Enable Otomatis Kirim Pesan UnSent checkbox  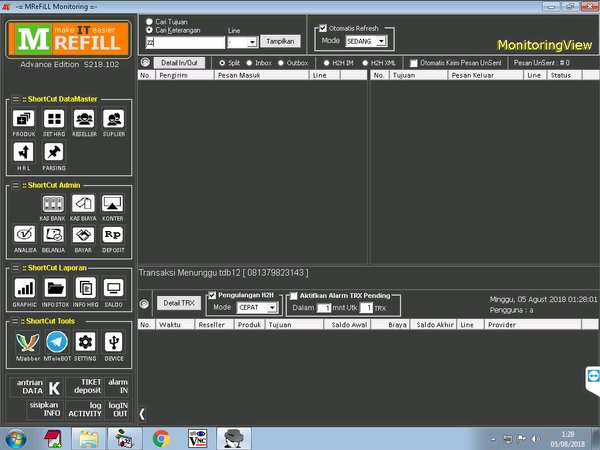point(416,62)
